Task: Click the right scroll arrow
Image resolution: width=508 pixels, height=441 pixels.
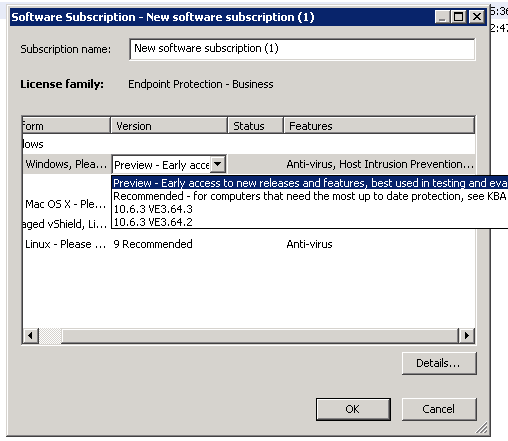Action: (x=467, y=335)
